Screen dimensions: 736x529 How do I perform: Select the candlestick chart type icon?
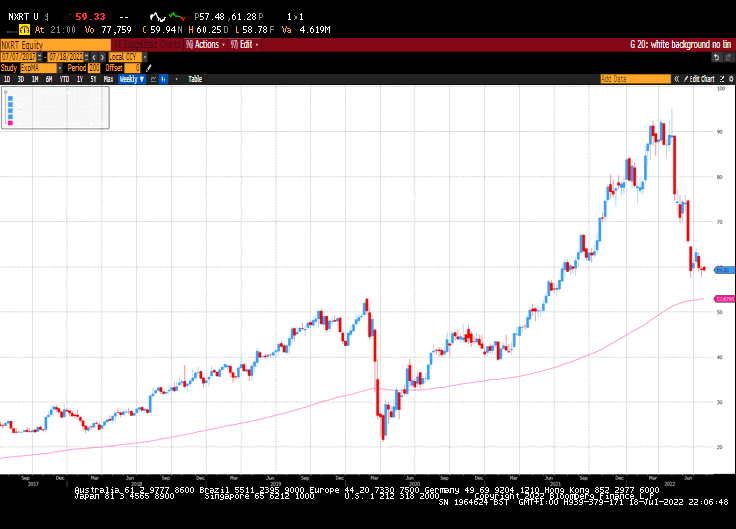point(163,79)
